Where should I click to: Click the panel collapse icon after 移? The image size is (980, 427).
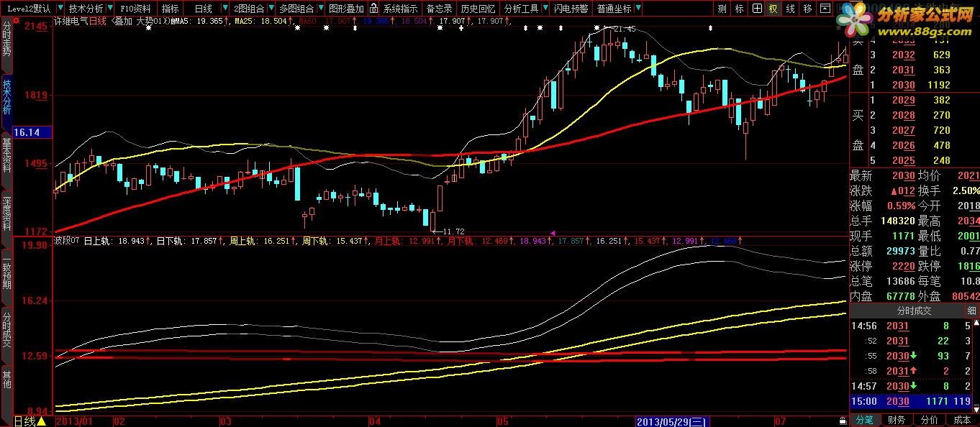[824, 9]
